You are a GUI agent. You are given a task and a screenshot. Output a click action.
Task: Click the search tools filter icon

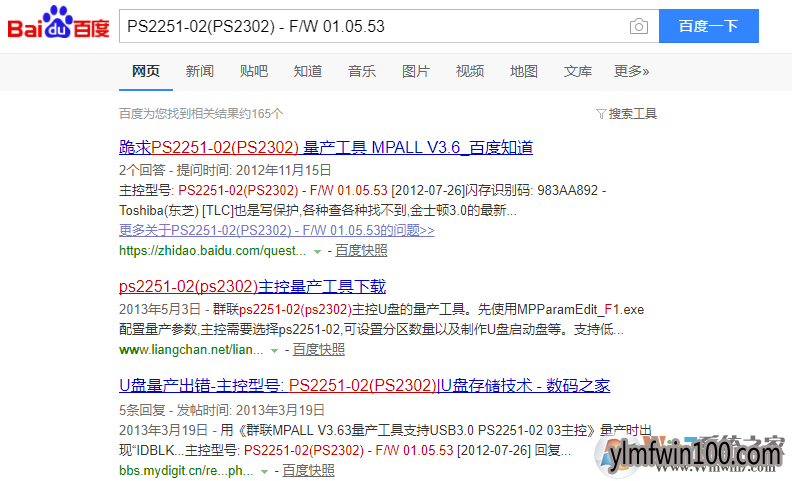[601, 114]
